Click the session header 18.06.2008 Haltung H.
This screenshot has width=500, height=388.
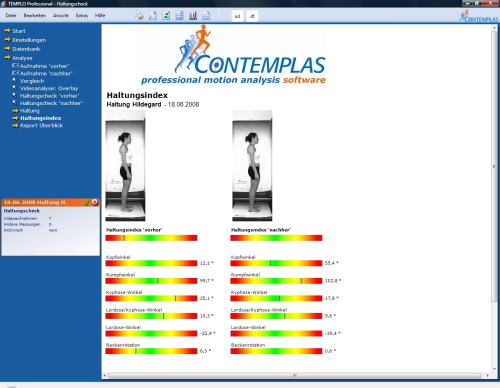pos(35,202)
